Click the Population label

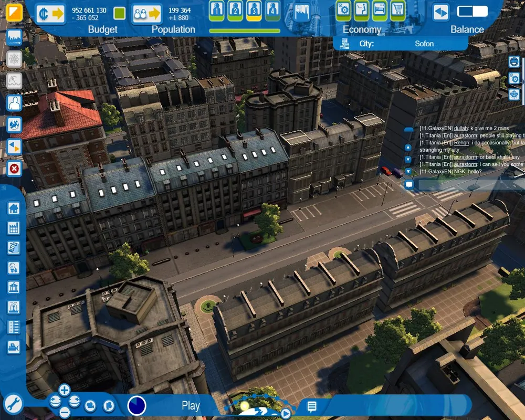[x=173, y=29]
